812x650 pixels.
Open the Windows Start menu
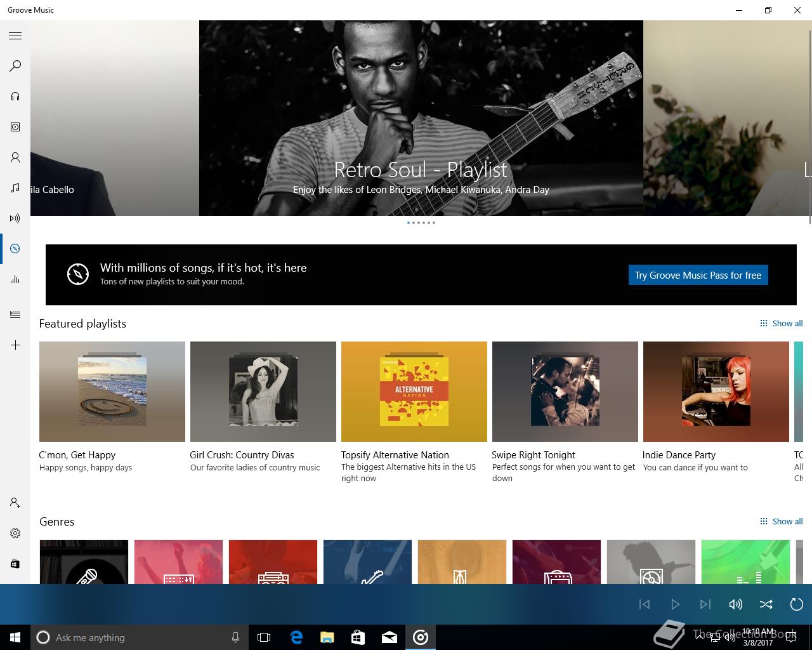click(x=15, y=637)
